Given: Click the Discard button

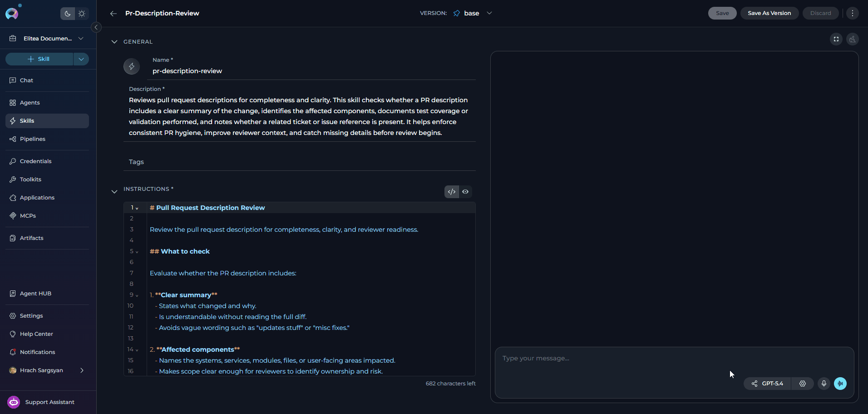Looking at the screenshot, I should pyautogui.click(x=820, y=13).
